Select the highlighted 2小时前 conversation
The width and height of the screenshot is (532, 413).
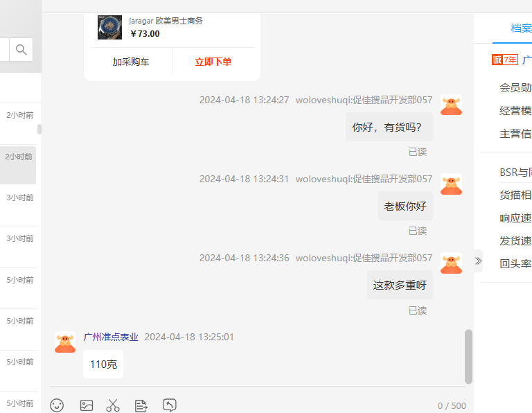tap(18, 165)
